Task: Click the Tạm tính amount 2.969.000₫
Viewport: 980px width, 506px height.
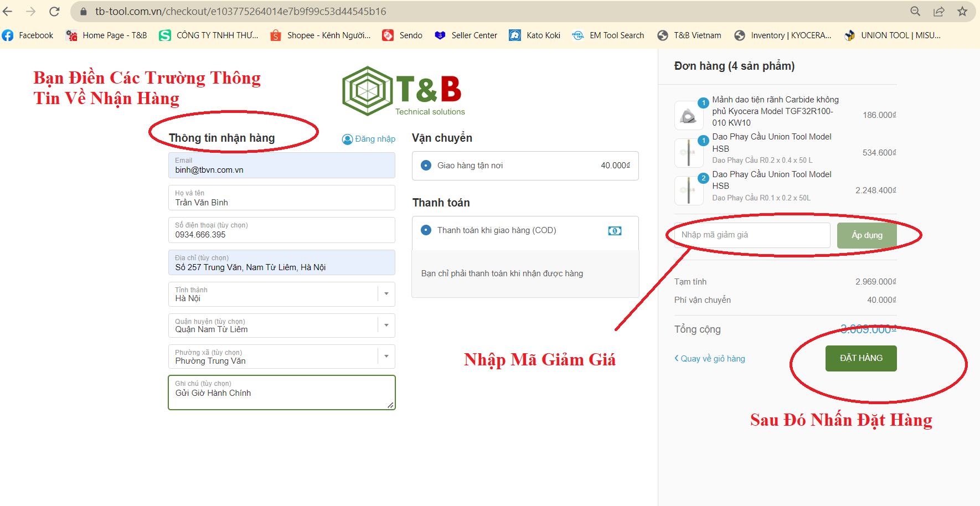Action: 876,282
